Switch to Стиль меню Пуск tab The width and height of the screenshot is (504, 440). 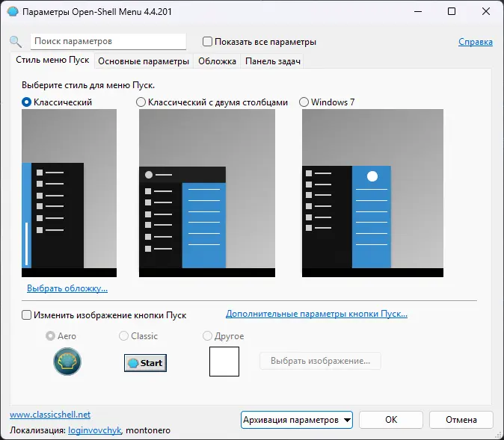click(52, 60)
